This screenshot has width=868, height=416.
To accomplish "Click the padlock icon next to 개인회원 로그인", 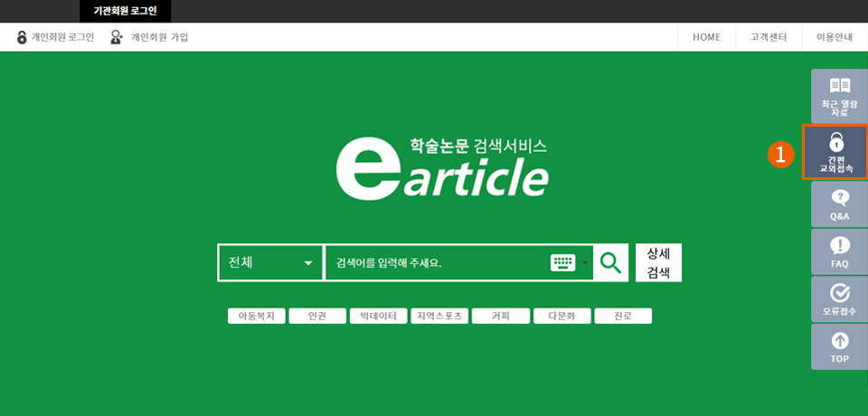I will click(x=22, y=38).
